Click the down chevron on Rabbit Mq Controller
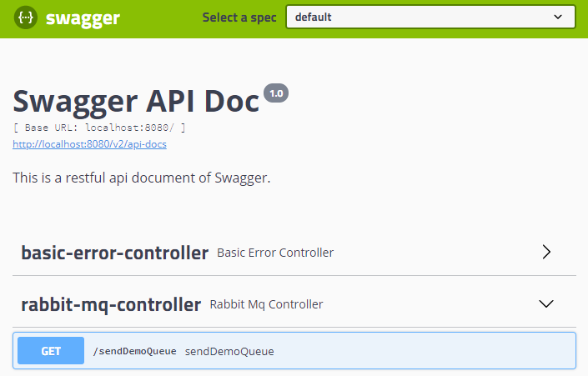The height and width of the screenshot is (376, 588). (x=546, y=303)
